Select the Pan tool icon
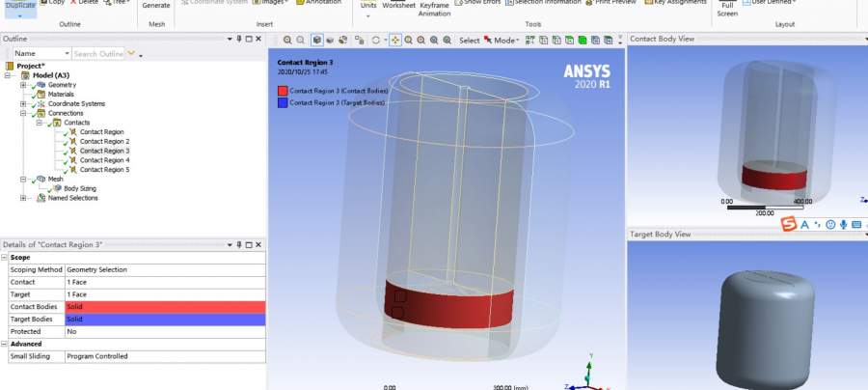The image size is (868, 390). (x=394, y=41)
